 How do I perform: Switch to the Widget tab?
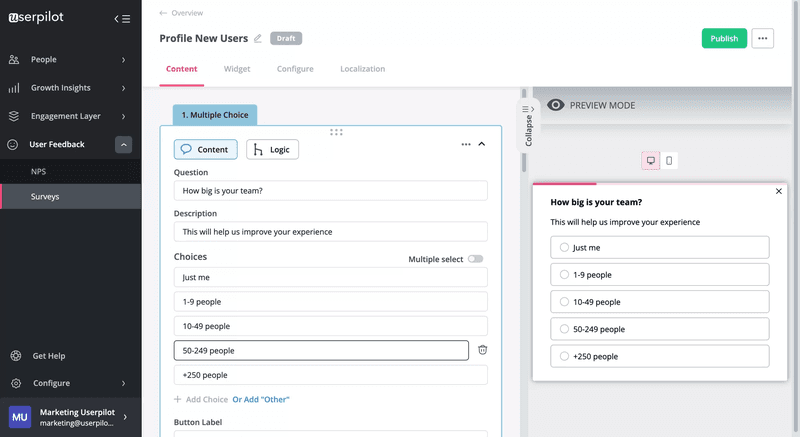click(x=237, y=69)
